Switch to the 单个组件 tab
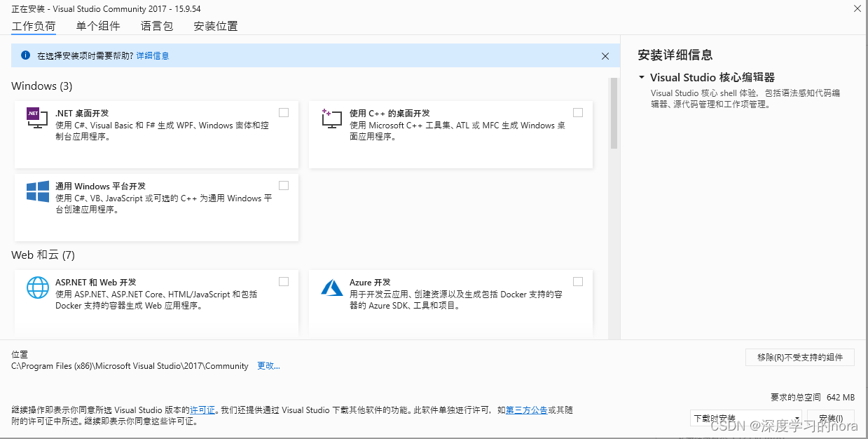Image resolution: width=868 pixels, height=439 pixels. 98,25
